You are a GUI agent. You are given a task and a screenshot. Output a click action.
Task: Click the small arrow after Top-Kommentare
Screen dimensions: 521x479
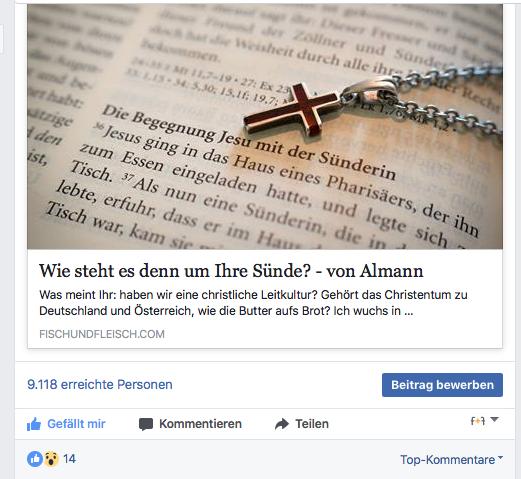pyautogui.click(x=500, y=458)
